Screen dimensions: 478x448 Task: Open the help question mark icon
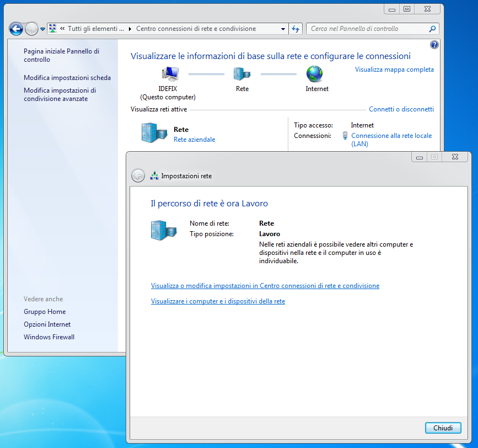tap(434, 45)
